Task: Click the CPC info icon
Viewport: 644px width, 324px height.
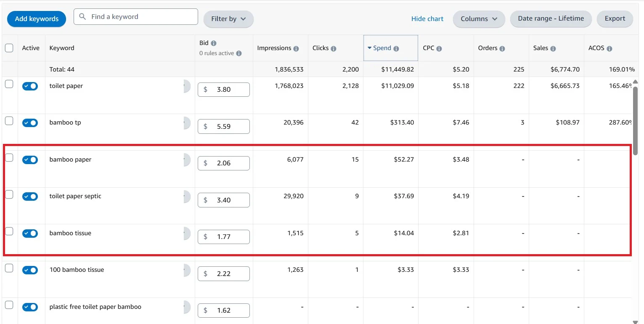Action: (x=439, y=48)
